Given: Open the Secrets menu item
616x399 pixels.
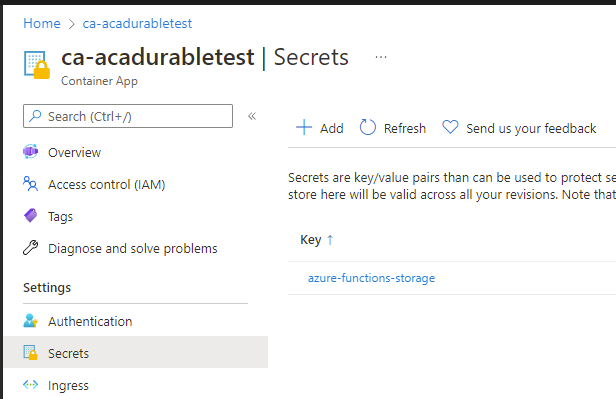Looking at the screenshot, I should pyautogui.click(x=136, y=352).
